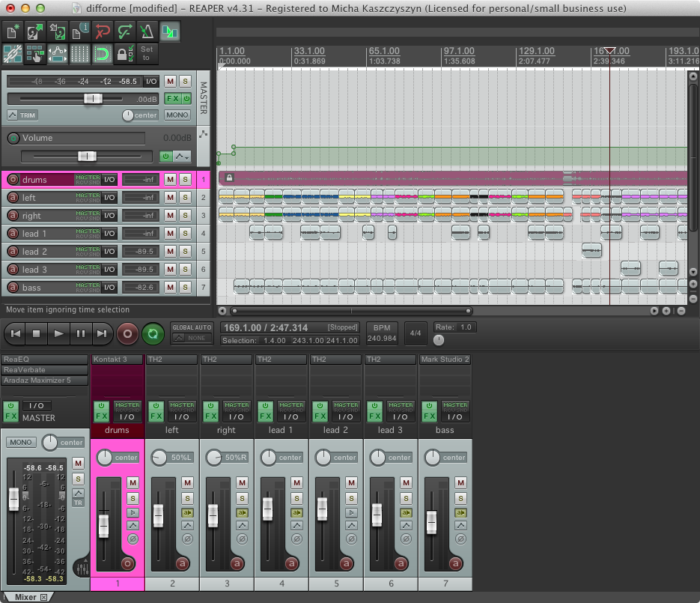Click the Undo toolbar icon
The image size is (700, 603).
click(x=103, y=31)
